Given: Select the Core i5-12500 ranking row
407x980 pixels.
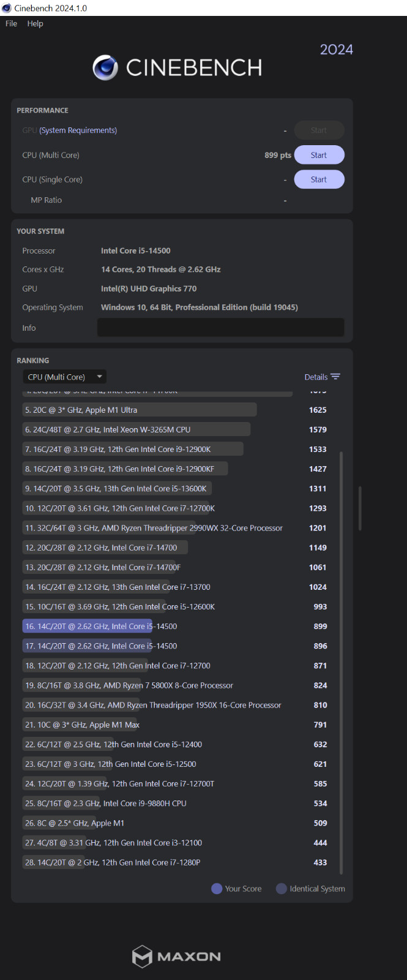Looking at the screenshot, I should [x=176, y=764].
